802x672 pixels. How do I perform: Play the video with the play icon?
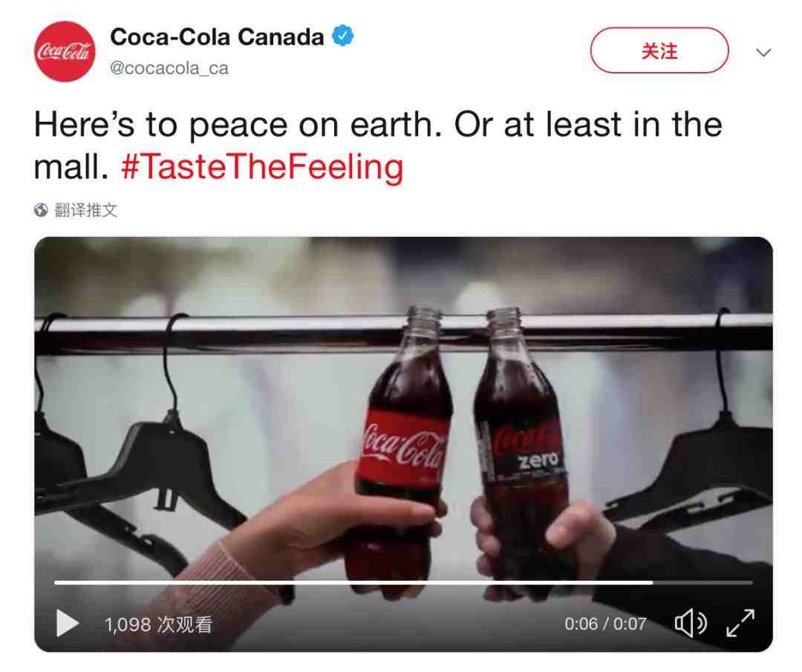pyautogui.click(x=67, y=623)
